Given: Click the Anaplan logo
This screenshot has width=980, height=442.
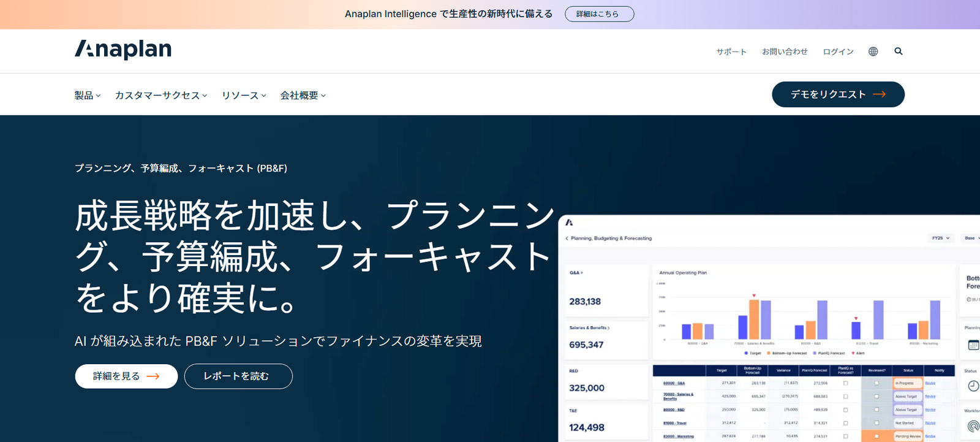Looking at the screenshot, I should click(x=123, y=50).
